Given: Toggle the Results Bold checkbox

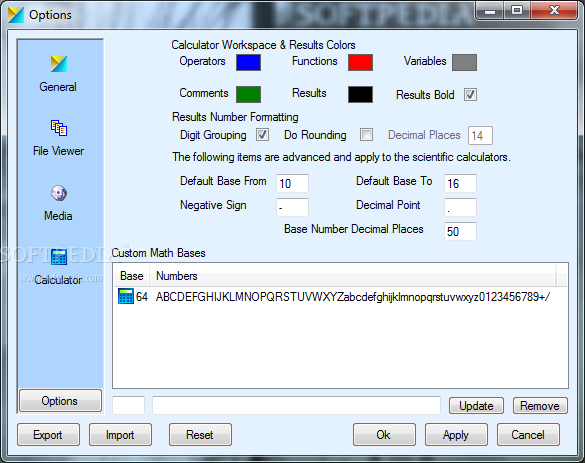Looking at the screenshot, I should (x=470, y=94).
